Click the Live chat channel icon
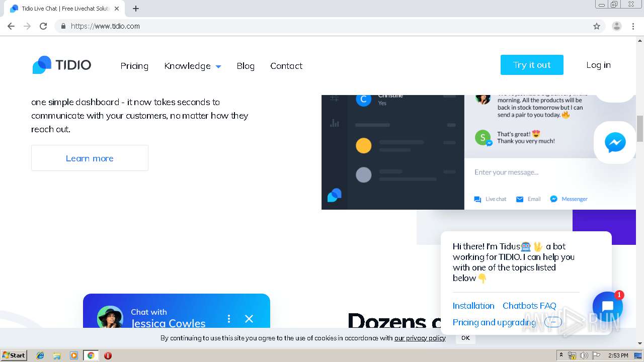 click(x=477, y=199)
